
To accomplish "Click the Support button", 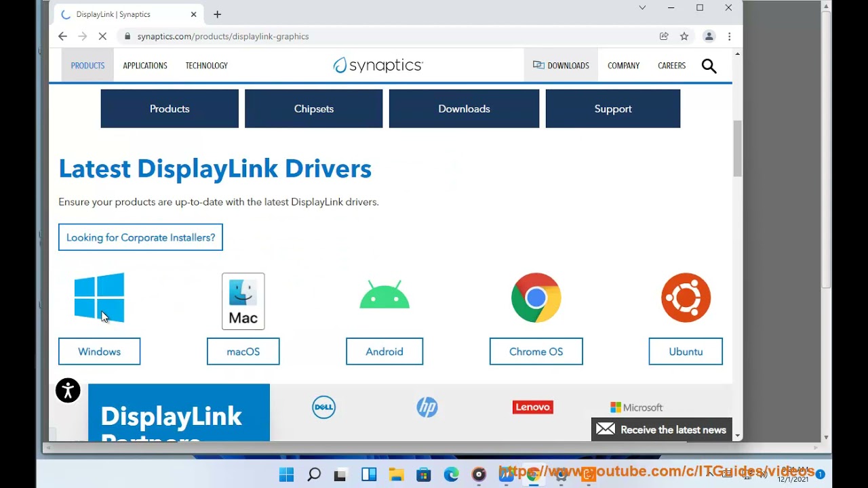I will coord(613,108).
